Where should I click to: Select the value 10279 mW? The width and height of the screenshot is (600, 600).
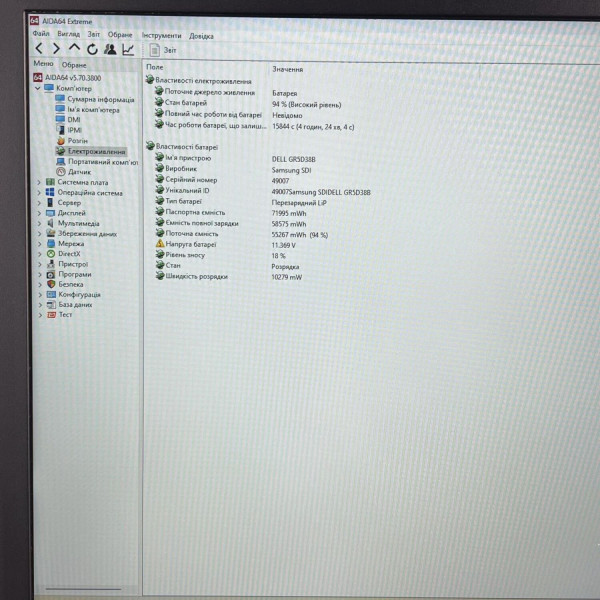(x=287, y=277)
